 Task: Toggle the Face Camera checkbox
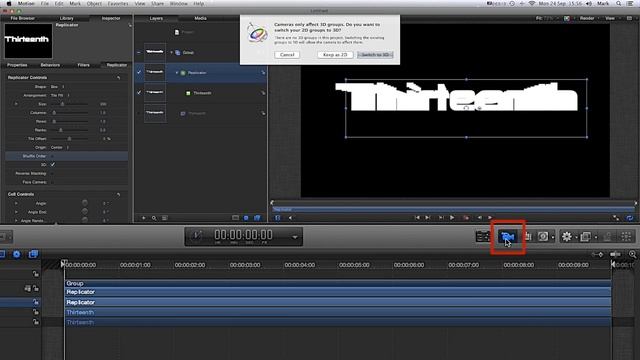pyautogui.click(x=53, y=182)
